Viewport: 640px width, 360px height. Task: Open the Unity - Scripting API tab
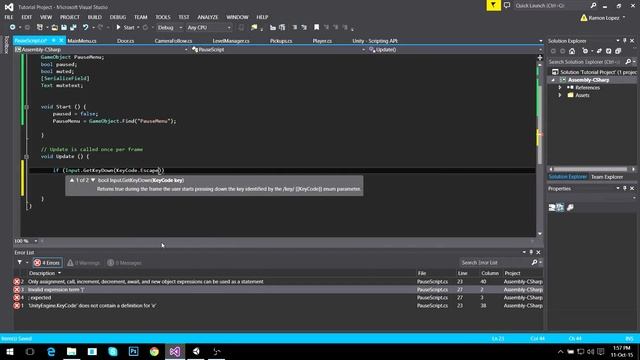[375, 41]
